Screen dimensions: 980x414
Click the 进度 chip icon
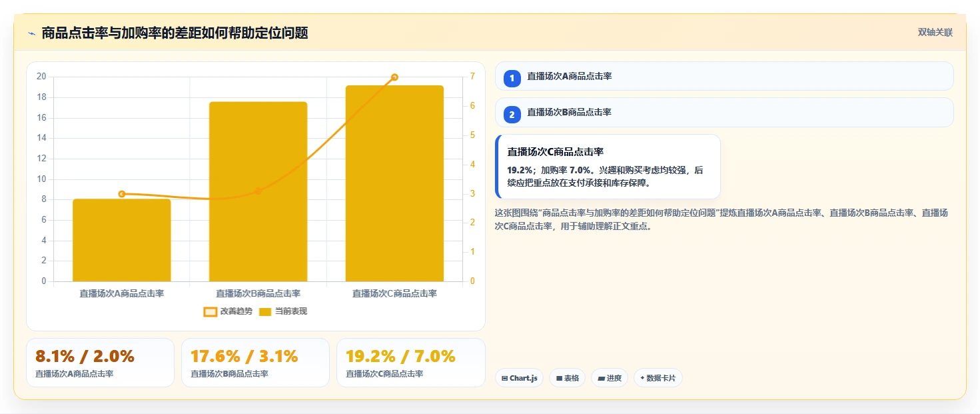(x=602, y=379)
